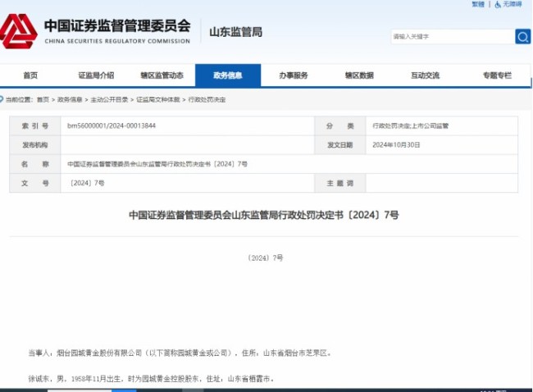Open the 辖区数据 navigation tab
Viewport: 533px width, 392px height.
(359, 75)
